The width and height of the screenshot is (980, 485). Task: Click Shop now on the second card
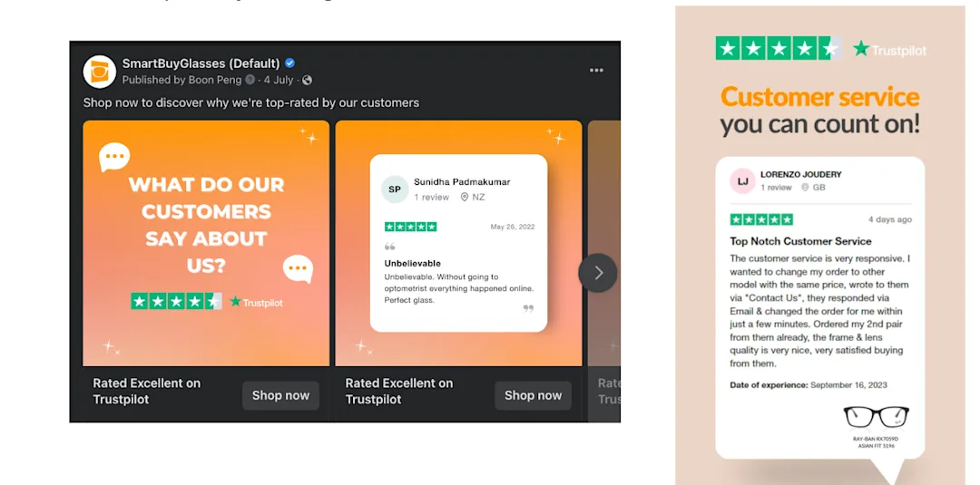[534, 395]
